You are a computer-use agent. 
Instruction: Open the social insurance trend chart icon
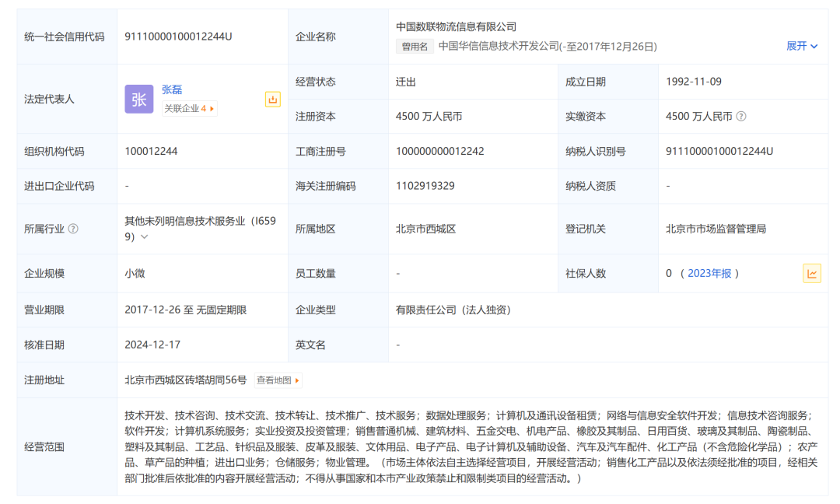tap(812, 274)
